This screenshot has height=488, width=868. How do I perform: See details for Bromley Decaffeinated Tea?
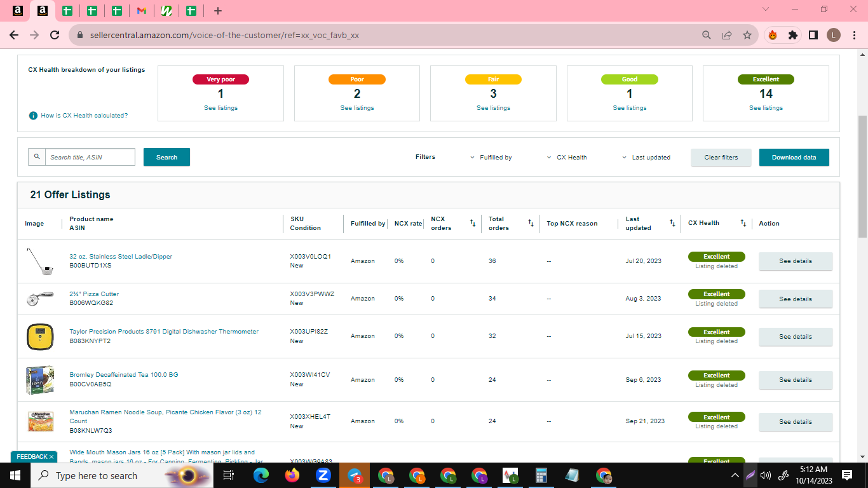coord(796,380)
